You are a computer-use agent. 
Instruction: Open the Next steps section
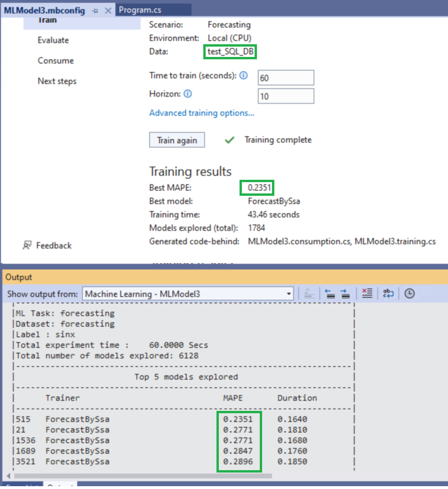point(57,81)
